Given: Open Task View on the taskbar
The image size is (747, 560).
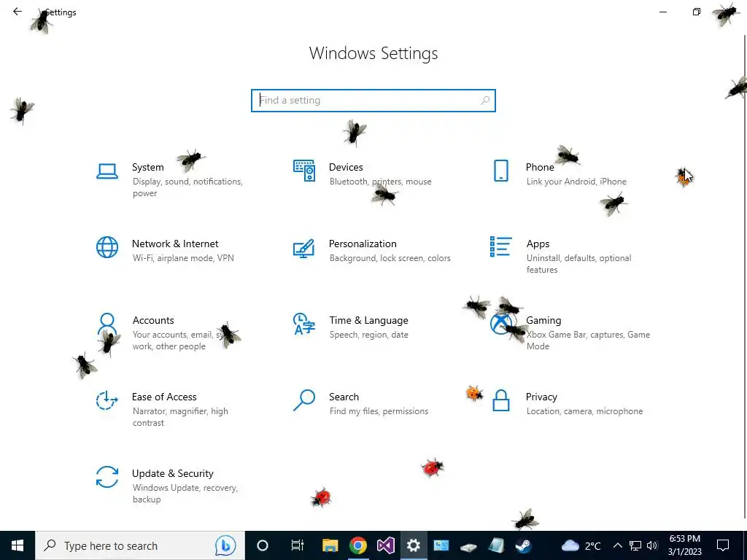Looking at the screenshot, I should (x=298, y=545).
